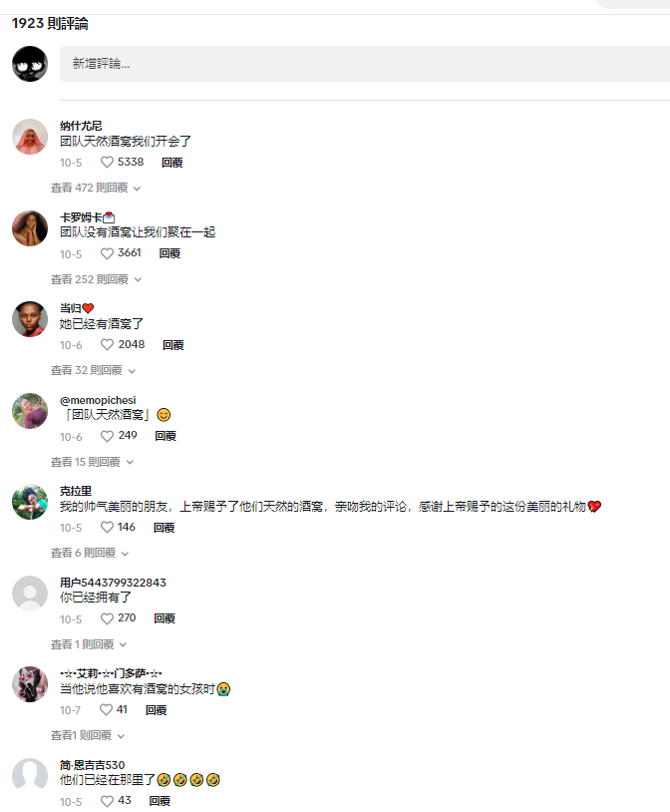The image size is (670, 812).
Task: Open 纳什尤尼's profile avatar
Action: 30,137
